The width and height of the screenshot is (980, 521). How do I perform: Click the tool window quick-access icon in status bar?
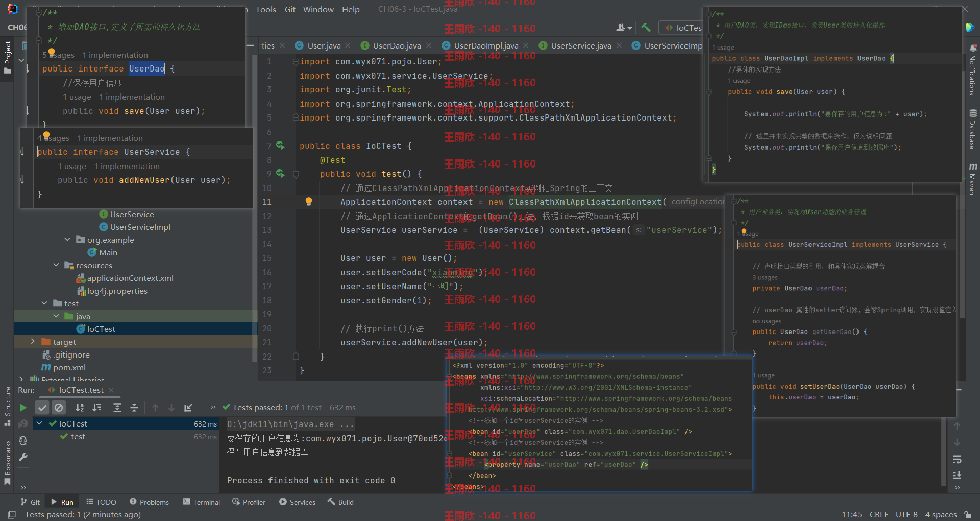(x=12, y=515)
